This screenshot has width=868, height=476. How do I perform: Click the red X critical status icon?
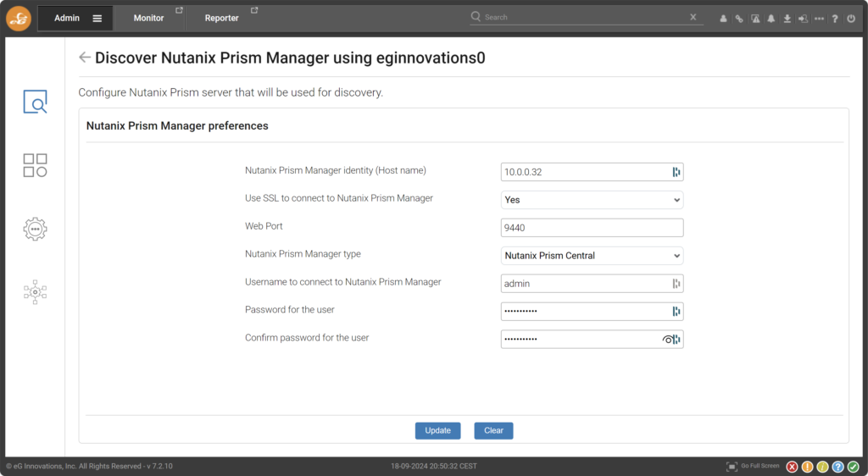point(793,467)
